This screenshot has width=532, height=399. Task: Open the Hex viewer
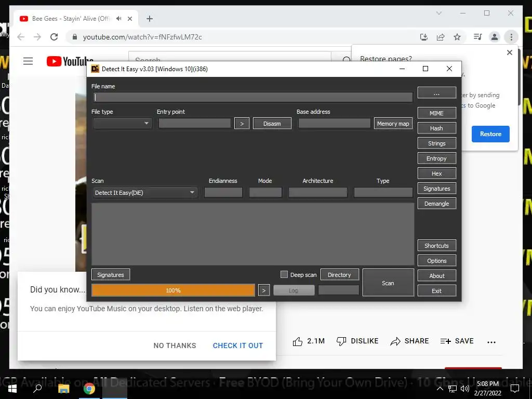(x=436, y=174)
